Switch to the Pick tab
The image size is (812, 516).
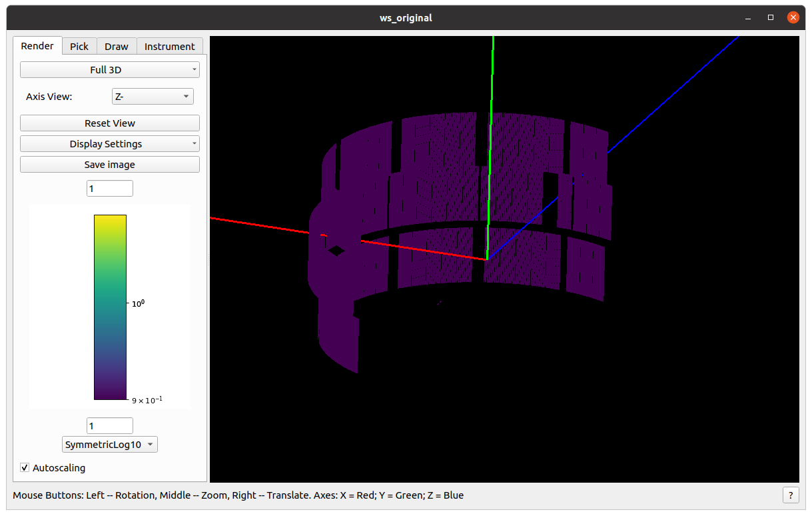click(x=79, y=46)
